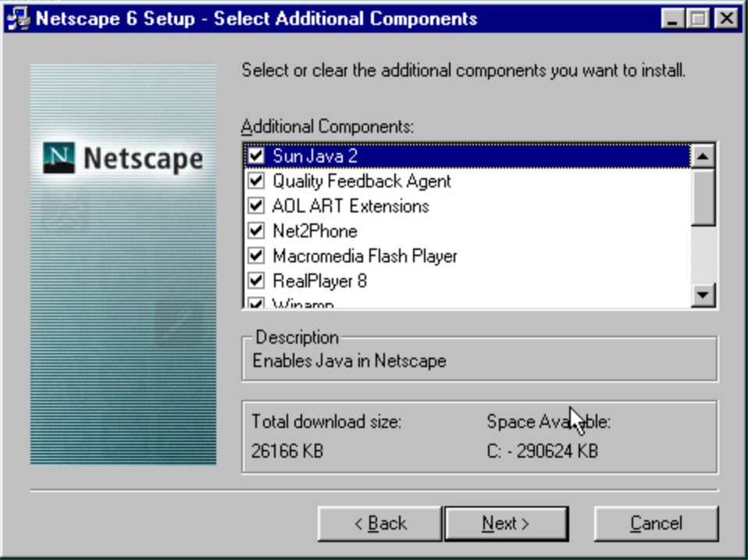
Task: Select the Sun Java 2 list row
Action: pyautogui.click(x=468, y=156)
